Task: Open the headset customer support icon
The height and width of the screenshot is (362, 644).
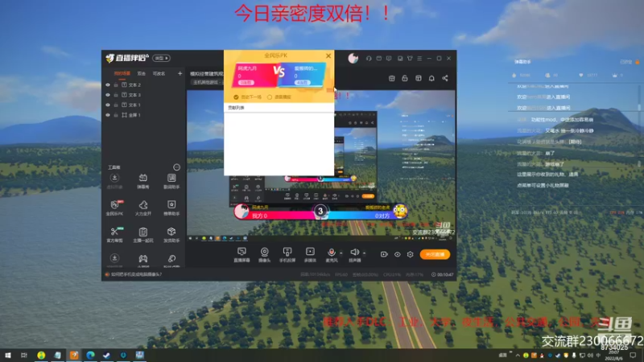Action: coord(369,58)
